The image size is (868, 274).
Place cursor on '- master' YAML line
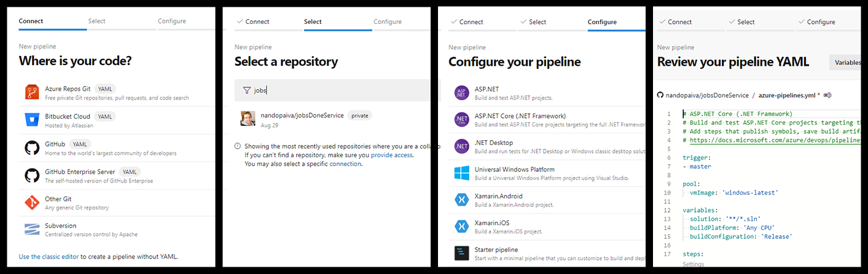(696, 166)
